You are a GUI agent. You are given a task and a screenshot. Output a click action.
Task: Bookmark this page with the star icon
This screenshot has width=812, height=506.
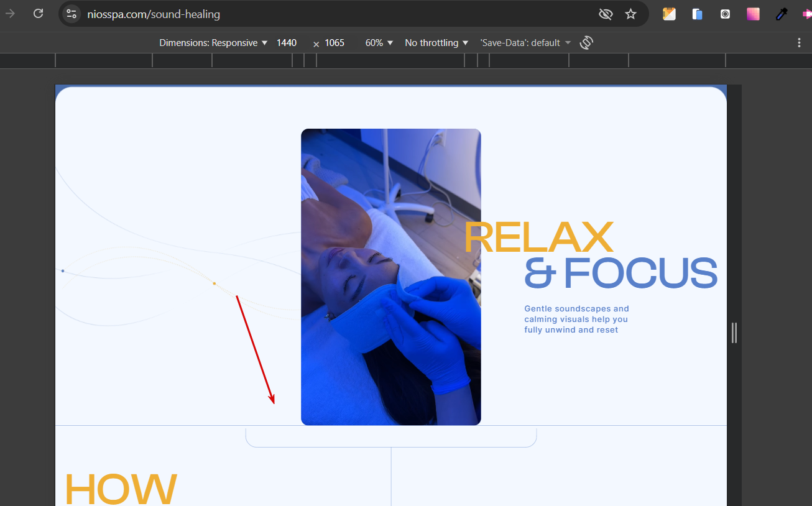click(x=630, y=14)
